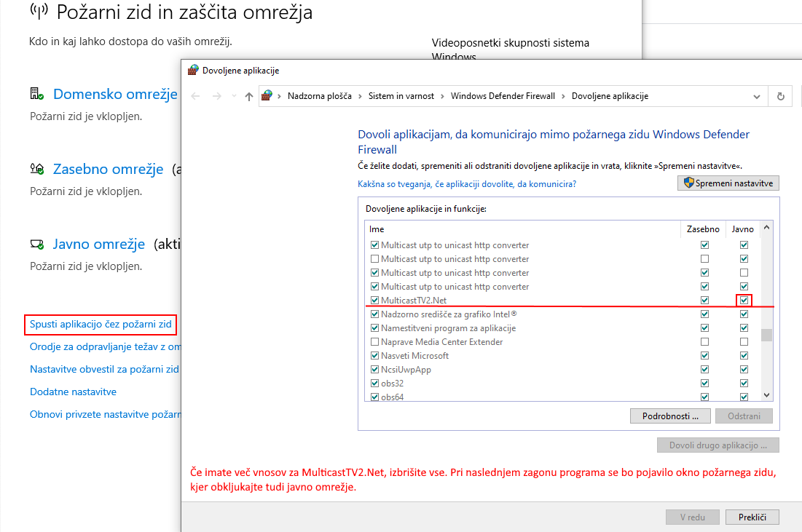Click the Dovoljene aplikacije title bar icon
Screen dimensions: 802x532
(193, 70)
